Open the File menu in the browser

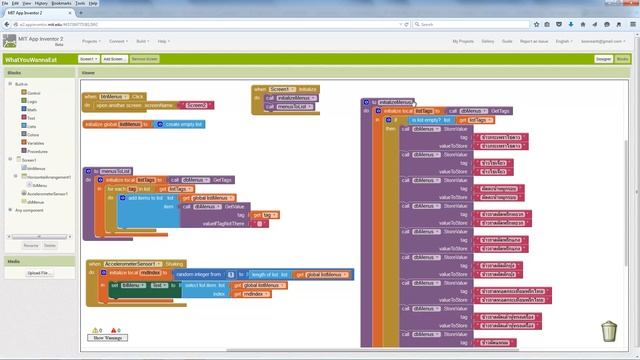click(x=5, y=3)
